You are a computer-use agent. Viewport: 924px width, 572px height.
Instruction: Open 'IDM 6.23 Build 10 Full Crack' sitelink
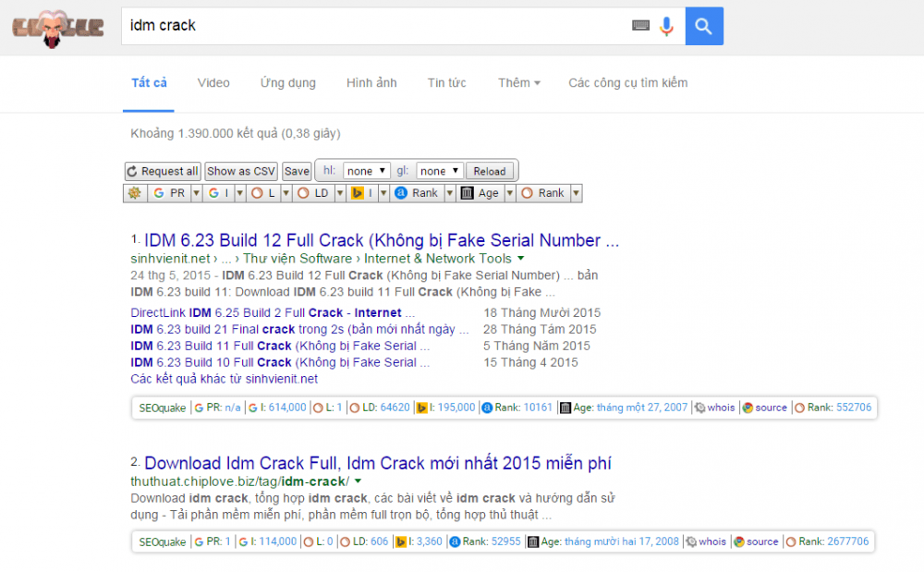point(281,362)
